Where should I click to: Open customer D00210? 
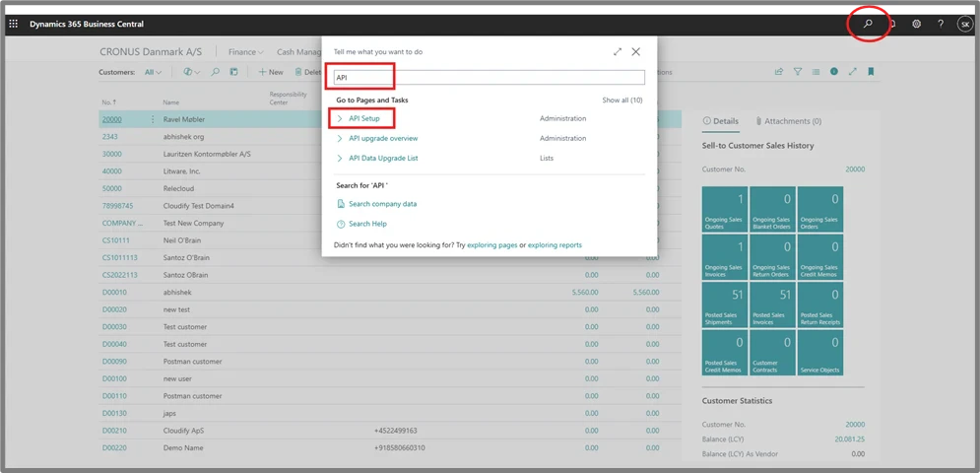tap(114, 431)
